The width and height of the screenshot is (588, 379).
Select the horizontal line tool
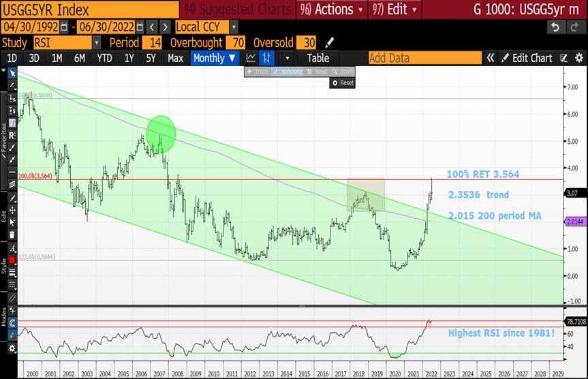point(12,172)
